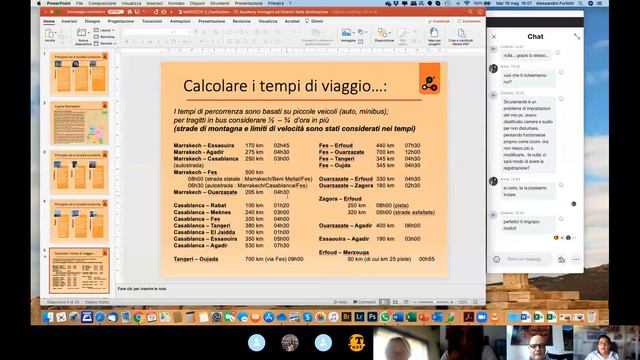
Task: Open Safari from the Dock
Action: (x=100, y=317)
